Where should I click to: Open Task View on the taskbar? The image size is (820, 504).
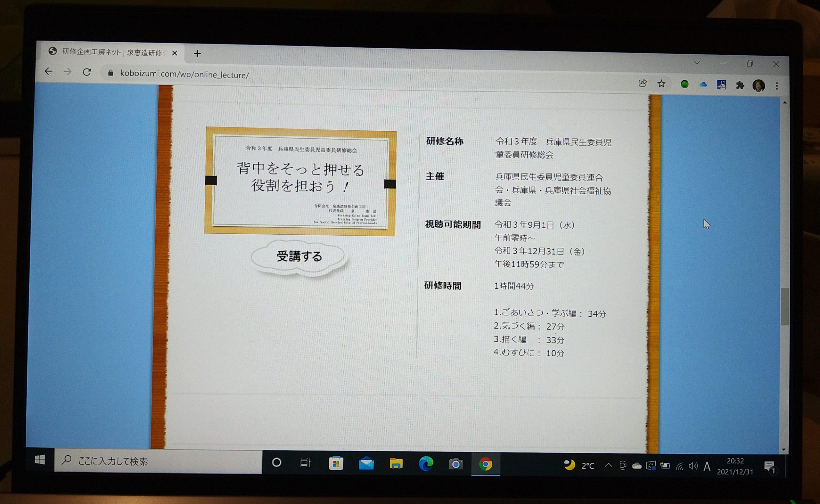(x=306, y=463)
